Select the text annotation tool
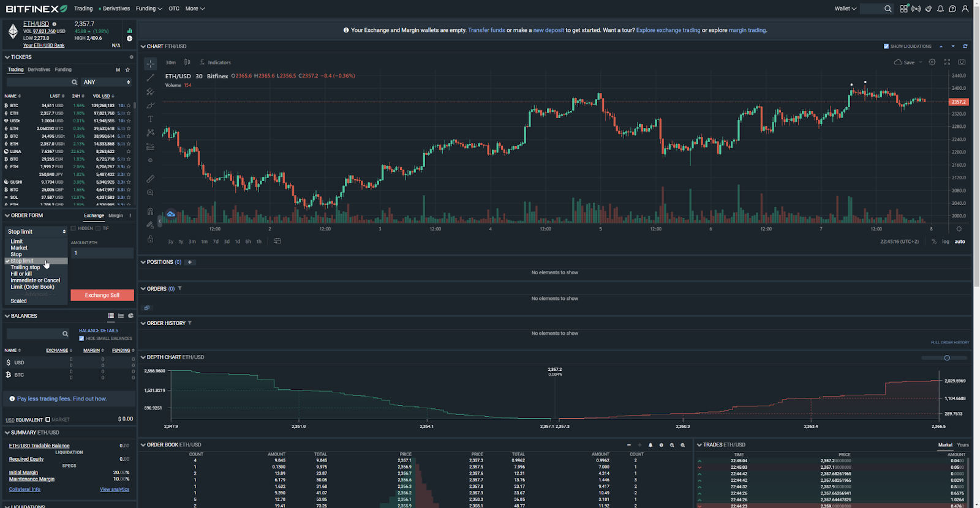The width and height of the screenshot is (980, 508). (x=150, y=119)
